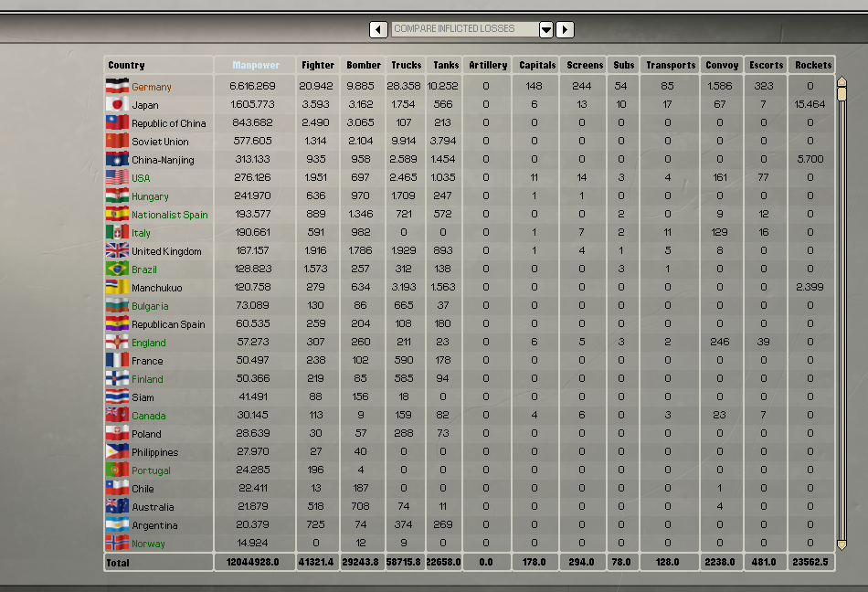Click the Italy flag icon
This screenshot has height=592, width=868.
point(117,232)
